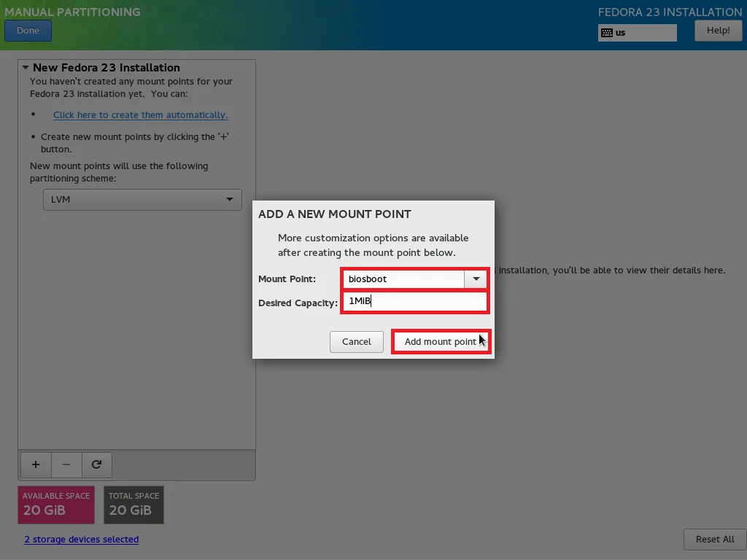Image resolution: width=747 pixels, height=560 pixels.
Task: Click the Mount Point label
Action: click(287, 279)
